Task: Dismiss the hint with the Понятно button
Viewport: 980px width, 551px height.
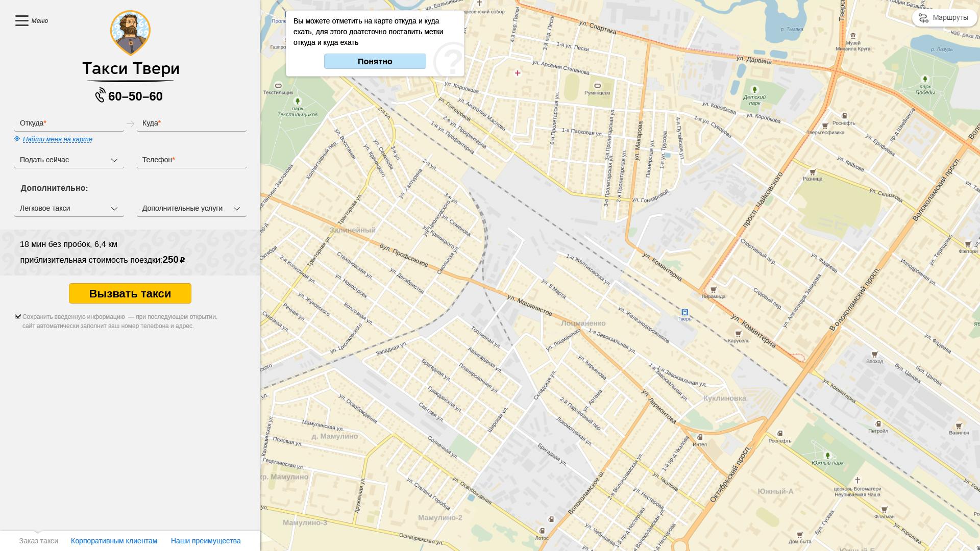Action: [x=375, y=61]
